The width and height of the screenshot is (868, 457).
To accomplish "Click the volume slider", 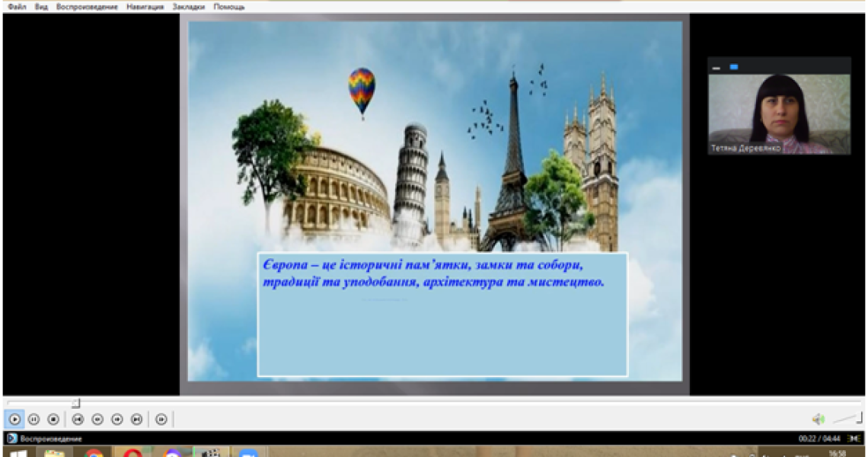I will click(847, 419).
